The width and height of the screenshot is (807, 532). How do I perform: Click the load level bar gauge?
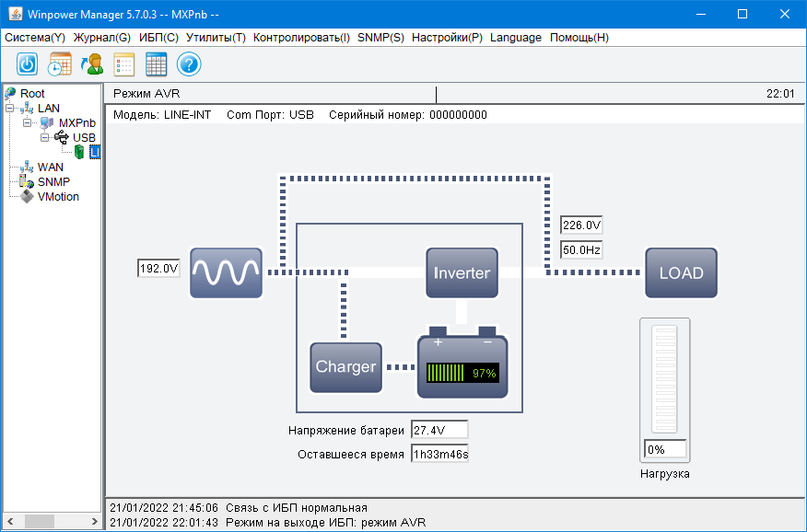tap(664, 379)
